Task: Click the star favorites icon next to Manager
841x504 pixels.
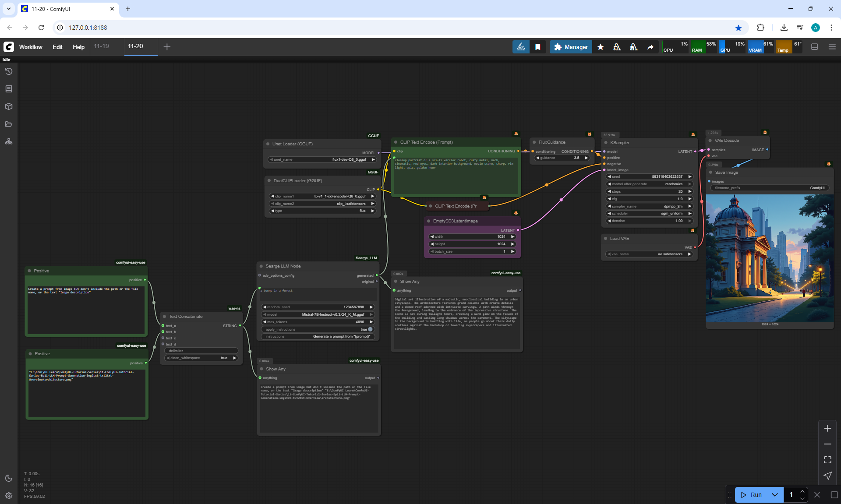Action: click(x=601, y=47)
